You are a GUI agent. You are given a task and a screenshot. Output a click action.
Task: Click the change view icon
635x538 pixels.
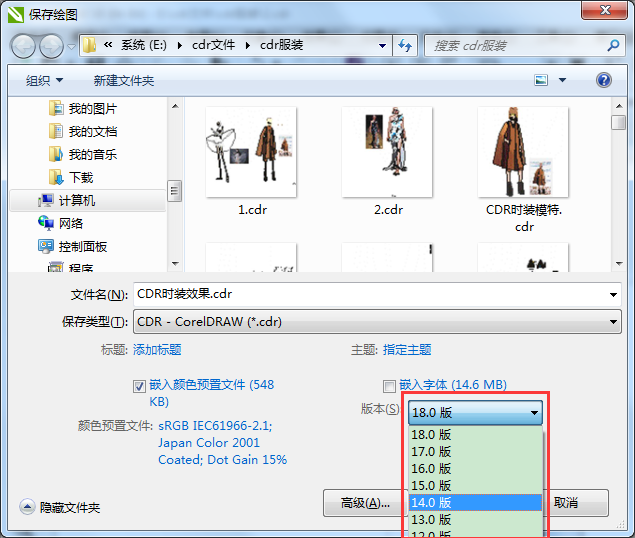pyautogui.click(x=541, y=80)
